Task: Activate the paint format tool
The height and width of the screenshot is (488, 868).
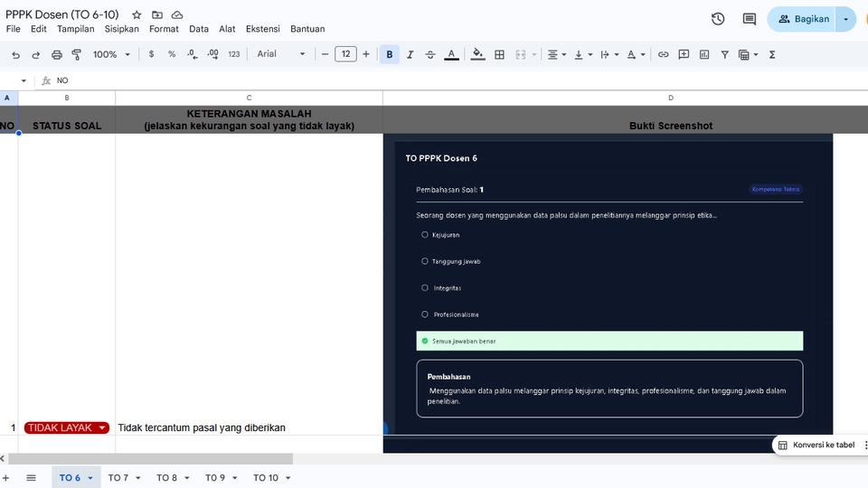Action: [x=76, y=55]
